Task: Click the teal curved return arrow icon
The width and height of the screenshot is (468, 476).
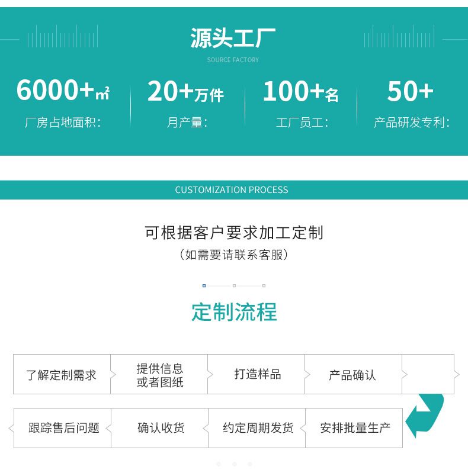Action: point(427,414)
